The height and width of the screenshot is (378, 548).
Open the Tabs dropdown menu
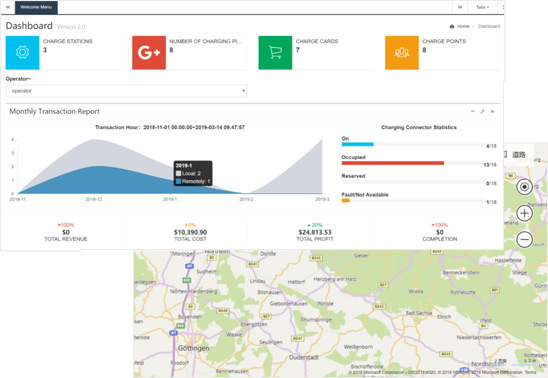(483, 7)
